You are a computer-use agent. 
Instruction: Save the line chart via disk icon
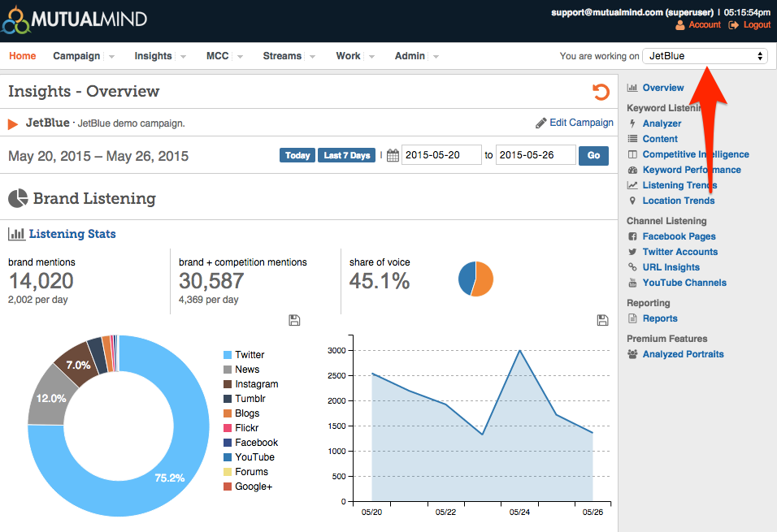point(602,320)
